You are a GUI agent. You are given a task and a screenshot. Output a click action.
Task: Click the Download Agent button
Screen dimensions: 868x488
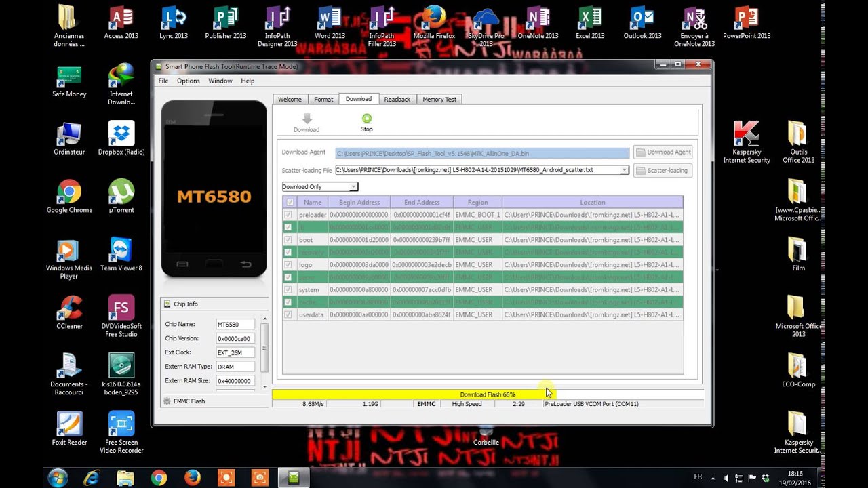point(663,152)
